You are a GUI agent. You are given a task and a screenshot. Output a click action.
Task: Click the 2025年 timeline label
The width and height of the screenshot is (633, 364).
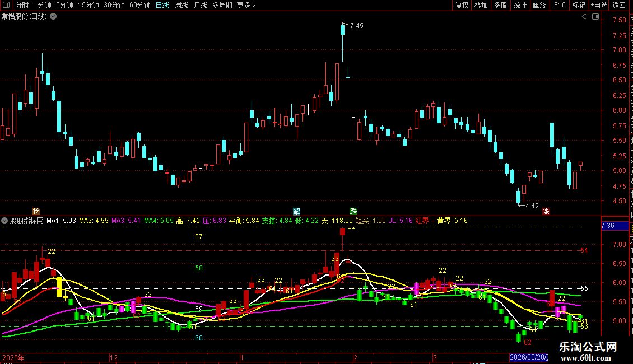pos(13,357)
